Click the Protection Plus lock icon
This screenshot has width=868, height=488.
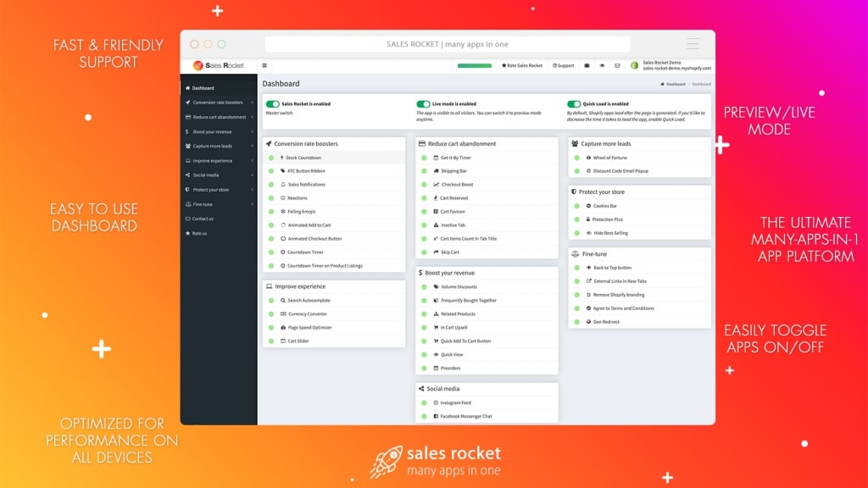[x=588, y=219]
